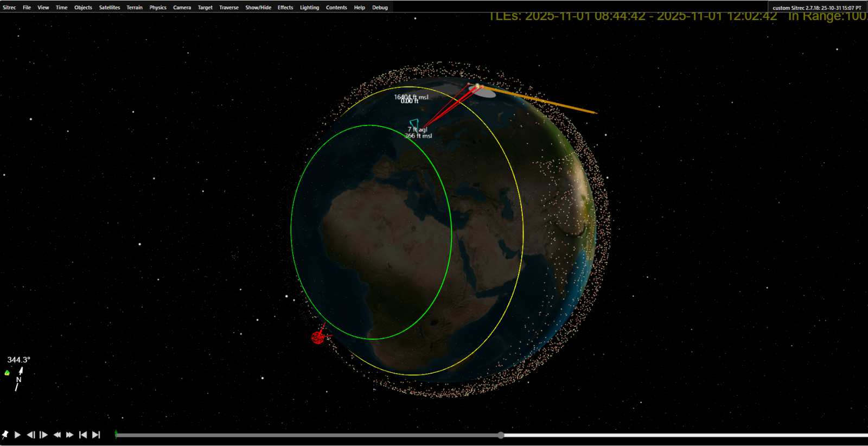Click the pin icon in playback bar
This screenshot has width=868, height=446.
pos(5,435)
